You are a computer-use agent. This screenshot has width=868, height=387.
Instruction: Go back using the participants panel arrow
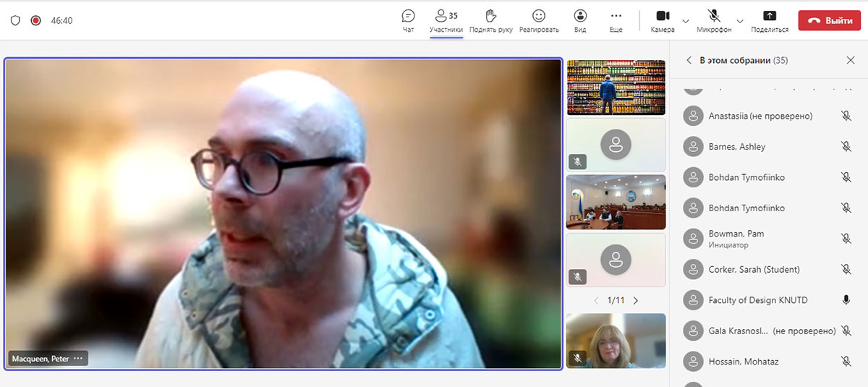pyautogui.click(x=689, y=61)
